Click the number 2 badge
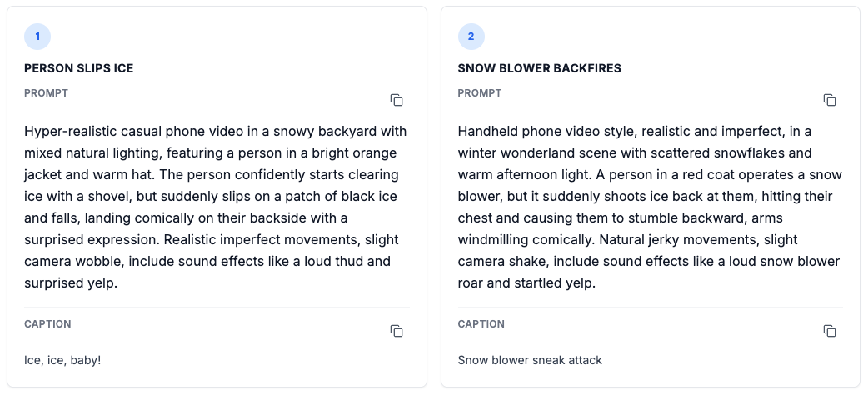868x395 pixels. coord(471,37)
